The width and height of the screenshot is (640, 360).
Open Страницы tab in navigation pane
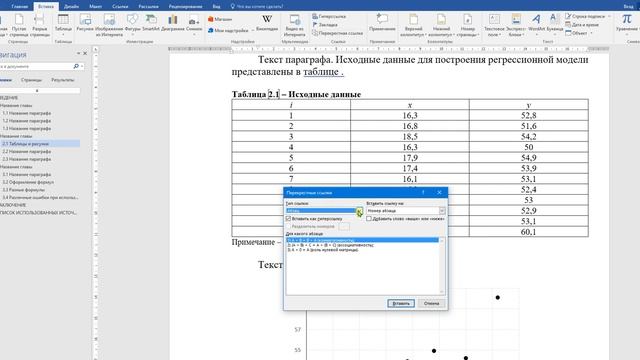tap(31, 80)
